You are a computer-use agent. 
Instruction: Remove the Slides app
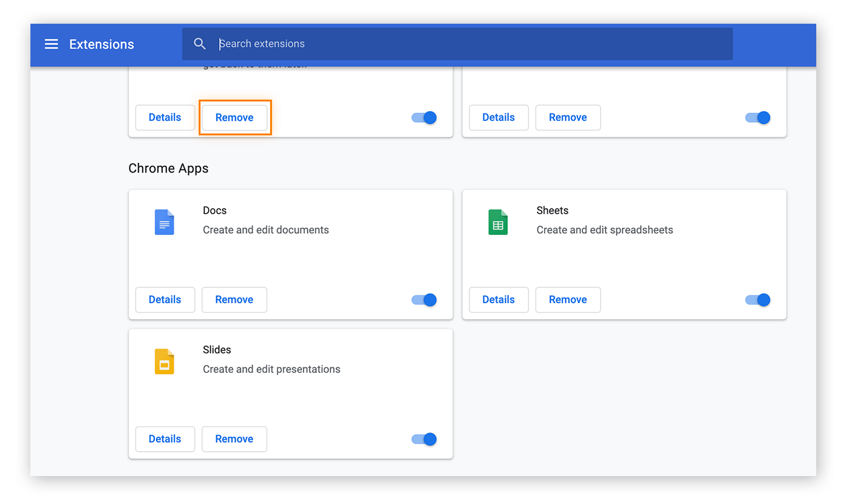point(234,439)
